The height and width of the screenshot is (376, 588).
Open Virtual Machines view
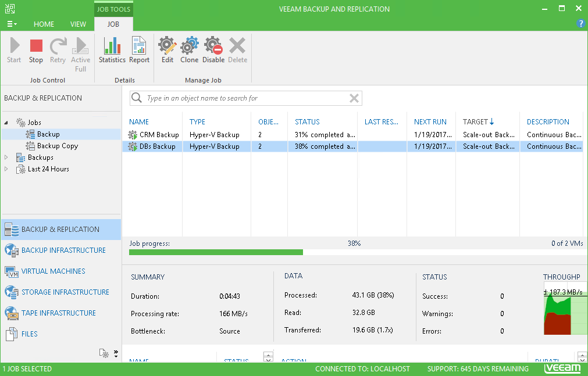point(60,271)
